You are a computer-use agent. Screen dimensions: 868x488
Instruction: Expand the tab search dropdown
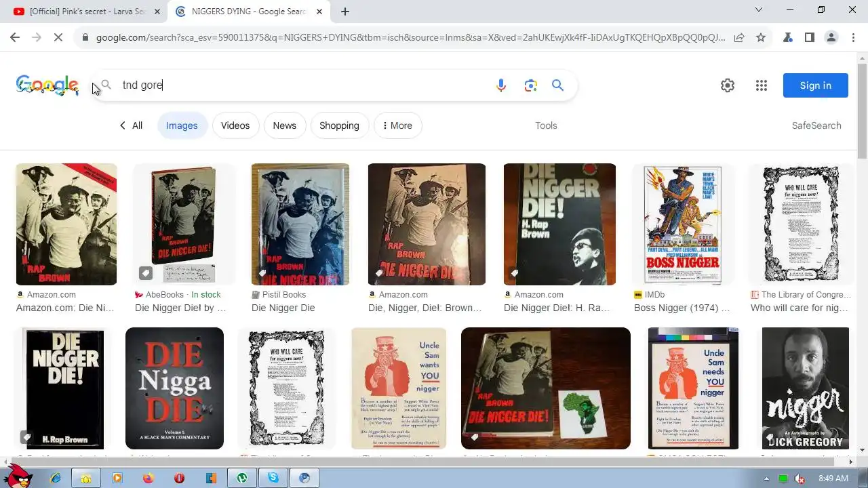pos(759,9)
